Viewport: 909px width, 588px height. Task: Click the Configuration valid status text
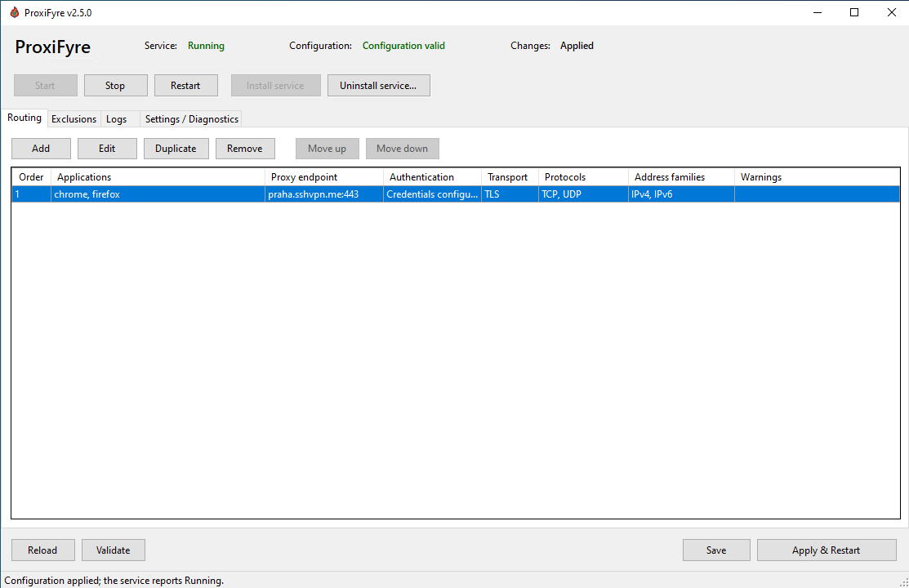(x=403, y=46)
